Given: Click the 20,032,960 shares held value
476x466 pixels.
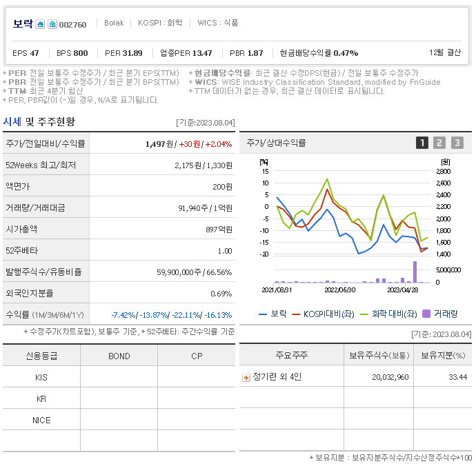Looking at the screenshot, I should pyautogui.click(x=390, y=377).
